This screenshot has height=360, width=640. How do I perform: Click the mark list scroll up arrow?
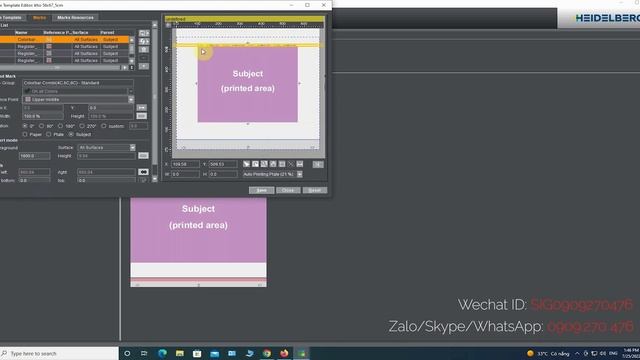[131, 40]
